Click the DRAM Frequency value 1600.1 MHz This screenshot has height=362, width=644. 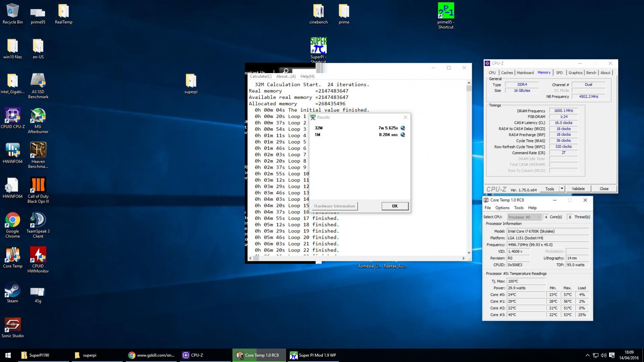(x=563, y=111)
